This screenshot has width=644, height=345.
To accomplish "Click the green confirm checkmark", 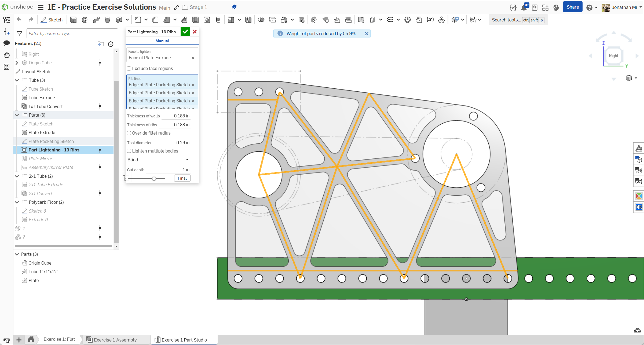I will pyautogui.click(x=185, y=32).
